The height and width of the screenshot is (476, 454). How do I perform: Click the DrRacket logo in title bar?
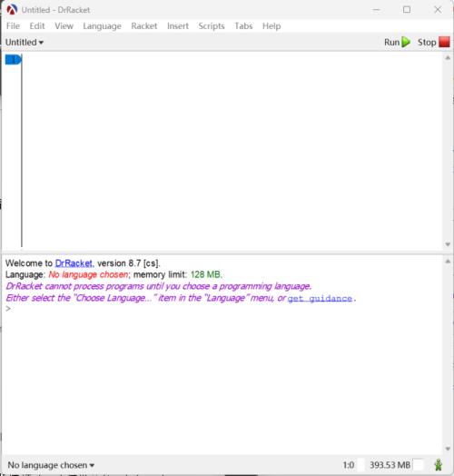tap(12, 10)
